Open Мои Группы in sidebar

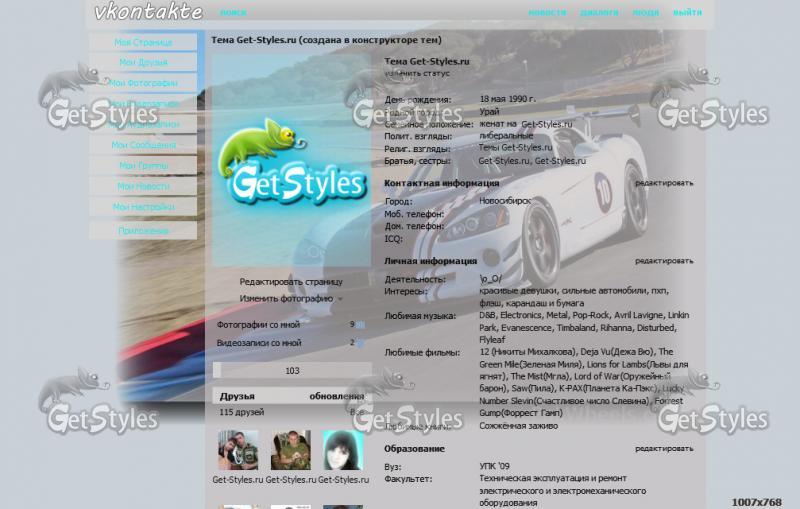pos(143,165)
